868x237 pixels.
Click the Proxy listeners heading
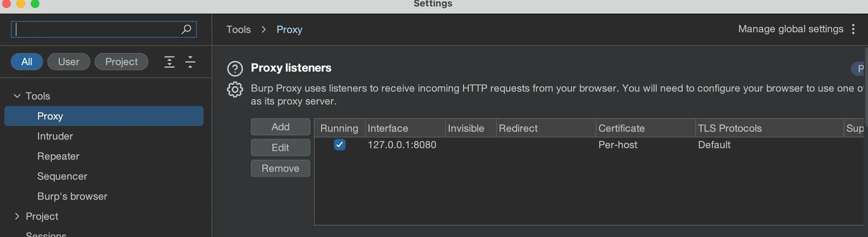291,68
